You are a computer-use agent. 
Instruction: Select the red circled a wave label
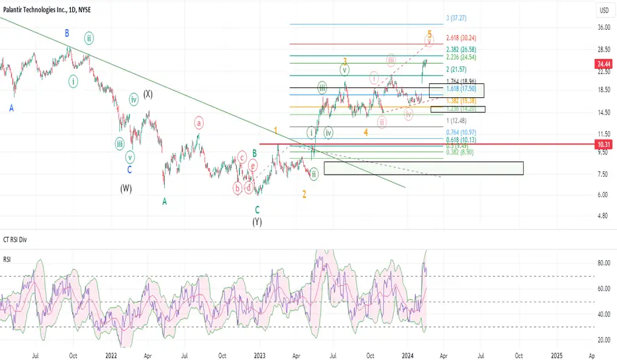click(199, 123)
